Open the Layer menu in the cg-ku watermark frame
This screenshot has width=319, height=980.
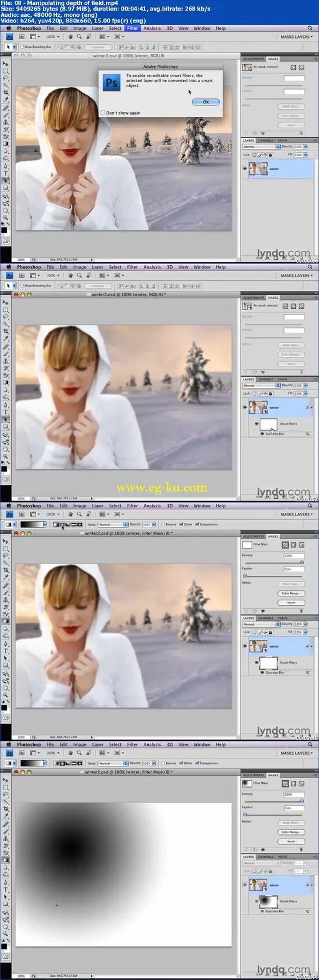98,266
